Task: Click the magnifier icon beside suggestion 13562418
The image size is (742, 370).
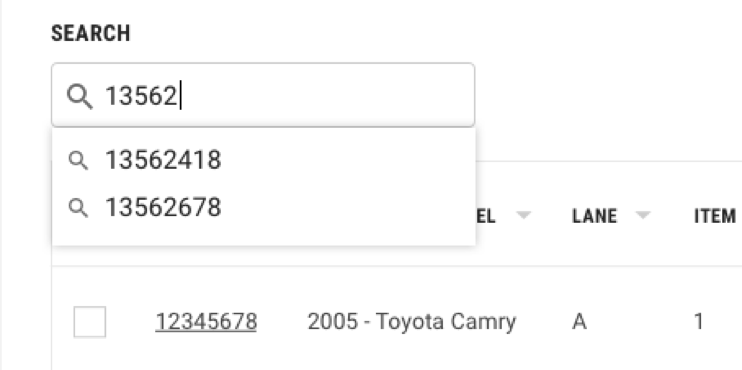Action: click(x=78, y=160)
